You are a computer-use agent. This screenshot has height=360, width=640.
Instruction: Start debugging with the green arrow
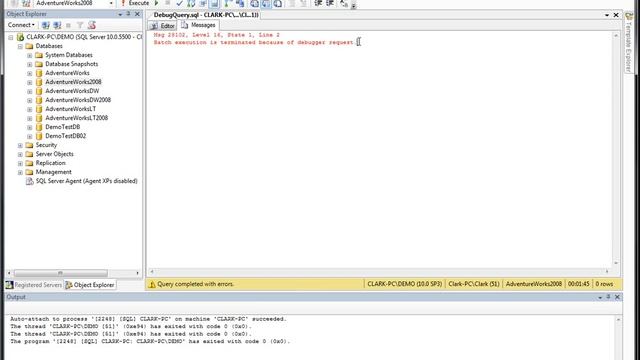click(x=156, y=3)
